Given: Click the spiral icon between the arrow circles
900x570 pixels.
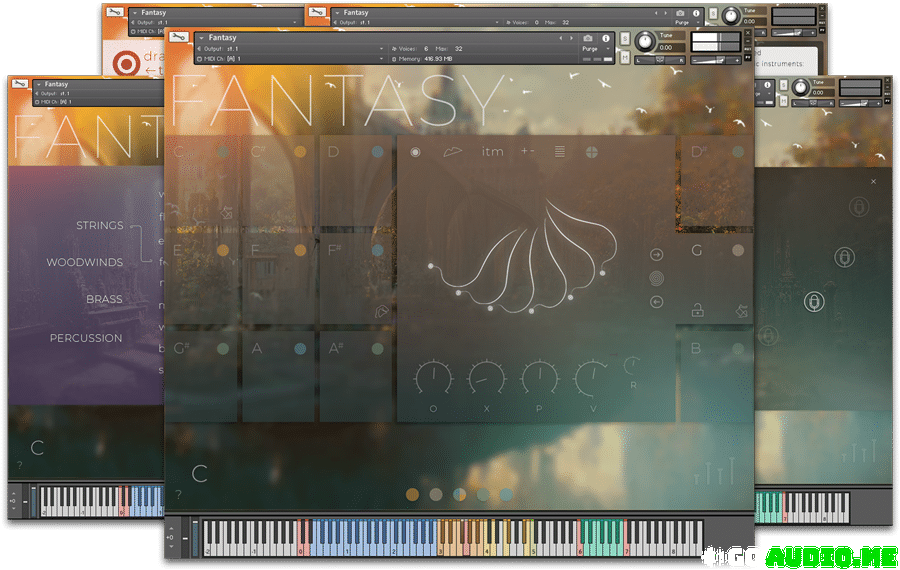Looking at the screenshot, I should tap(657, 278).
